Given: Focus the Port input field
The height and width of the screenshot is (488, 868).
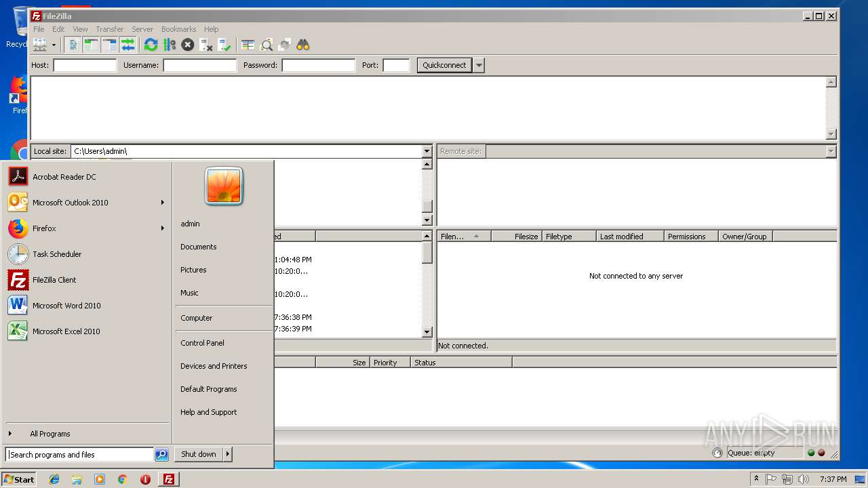Looking at the screenshot, I should pos(396,65).
